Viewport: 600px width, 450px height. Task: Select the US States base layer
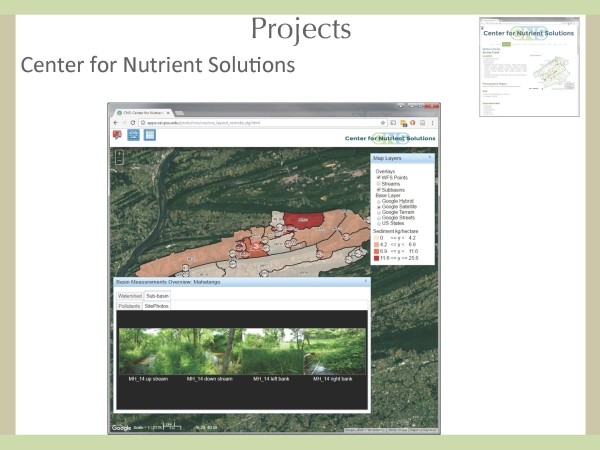pos(379,223)
